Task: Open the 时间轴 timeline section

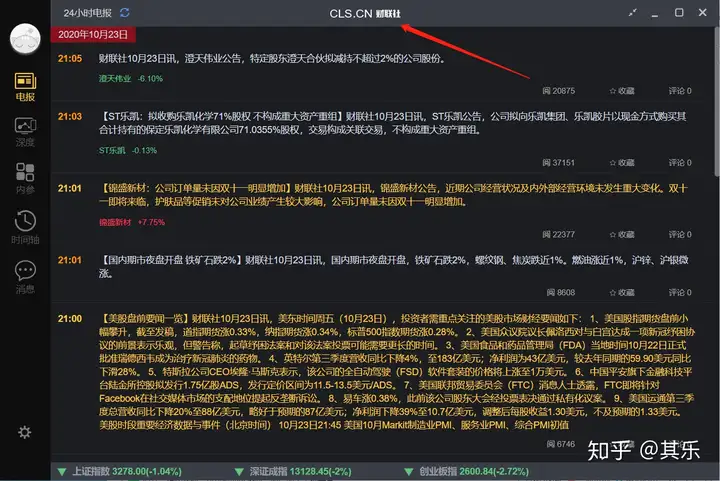Action: coord(25,227)
